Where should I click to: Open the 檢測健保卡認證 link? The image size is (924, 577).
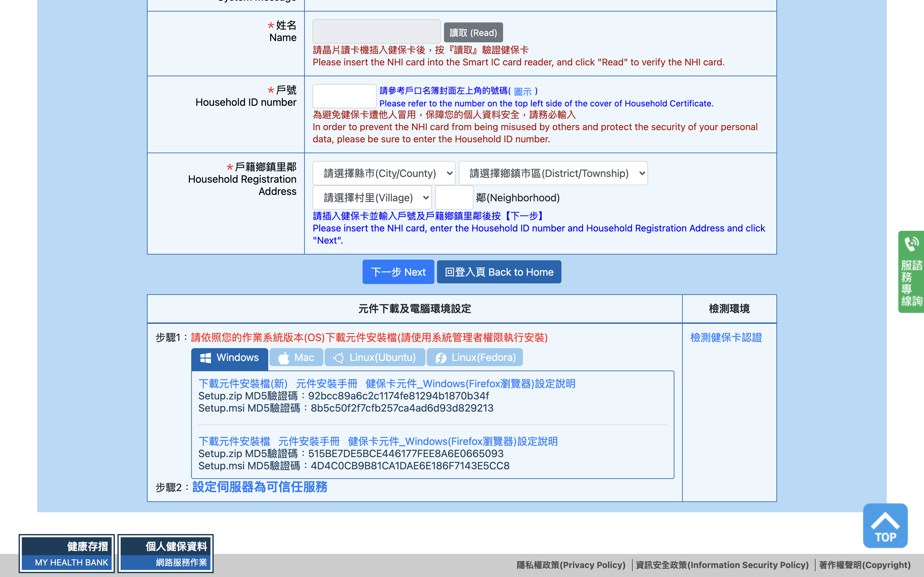(x=726, y=337)
